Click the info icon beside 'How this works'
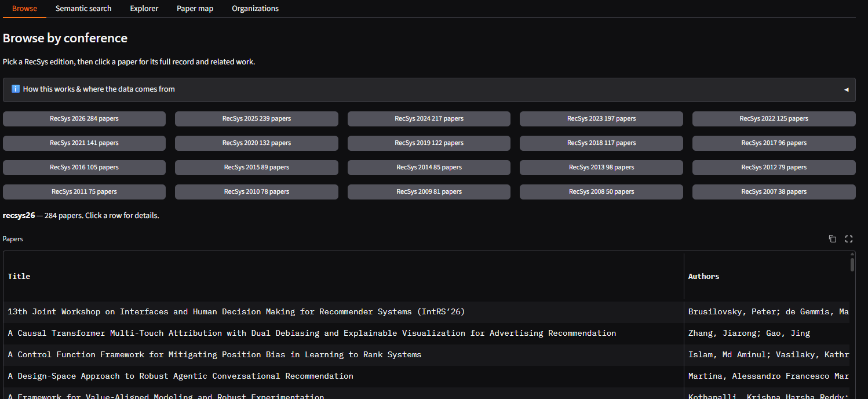This screenshot has height=399, width=868. click(16, 89)
